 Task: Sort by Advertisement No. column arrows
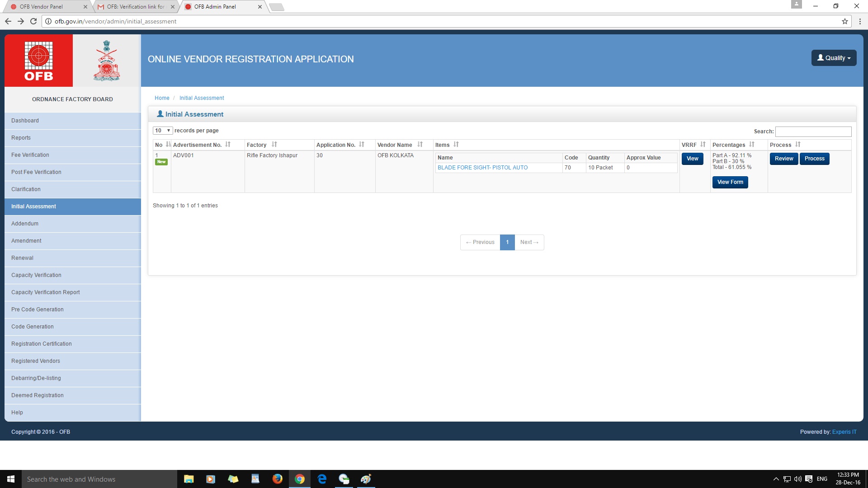click(228, 145)
